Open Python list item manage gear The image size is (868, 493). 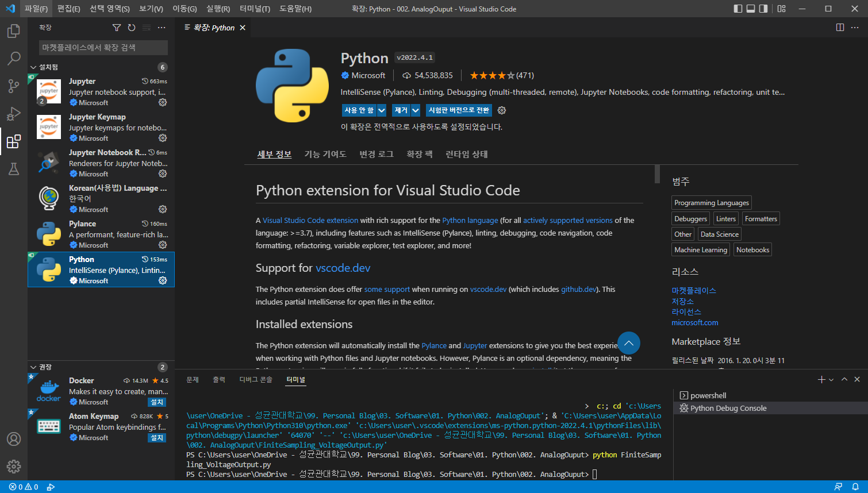tap(163, 280)
